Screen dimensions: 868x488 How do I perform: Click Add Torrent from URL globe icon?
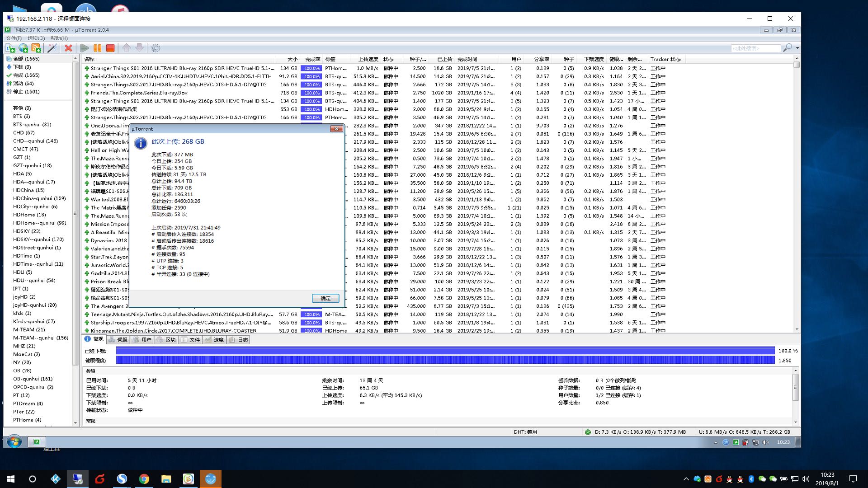(x=24, y=48)
